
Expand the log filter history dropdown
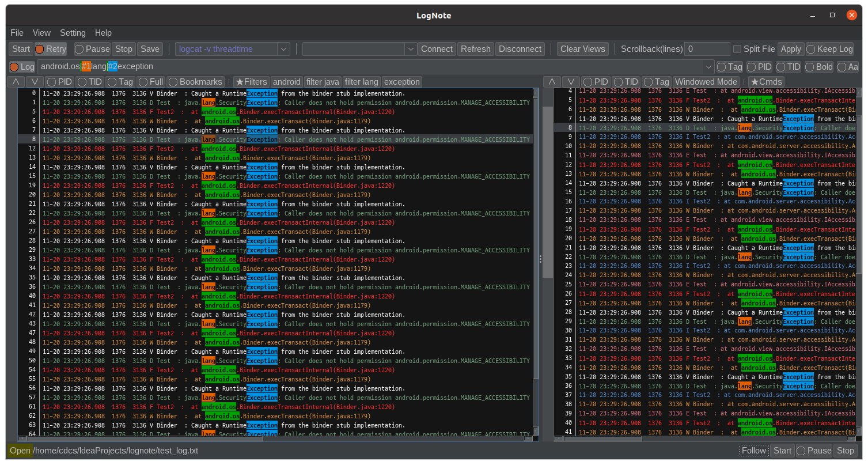(708, 67)
